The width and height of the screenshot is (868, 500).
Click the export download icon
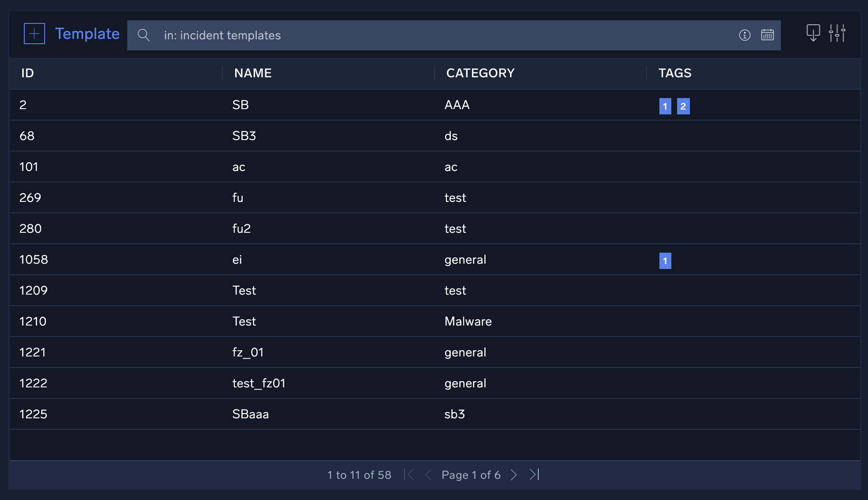(813, 33)
